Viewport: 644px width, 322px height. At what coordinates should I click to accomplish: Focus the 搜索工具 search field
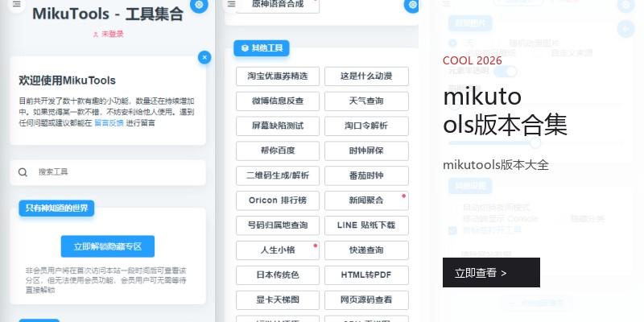click(x=108, y=172)
